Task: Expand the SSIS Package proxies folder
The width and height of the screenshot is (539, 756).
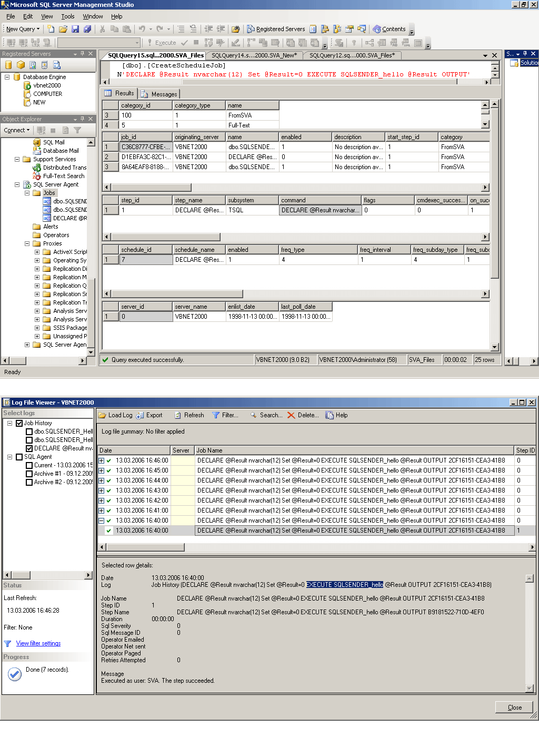Action: coord(37,328)
